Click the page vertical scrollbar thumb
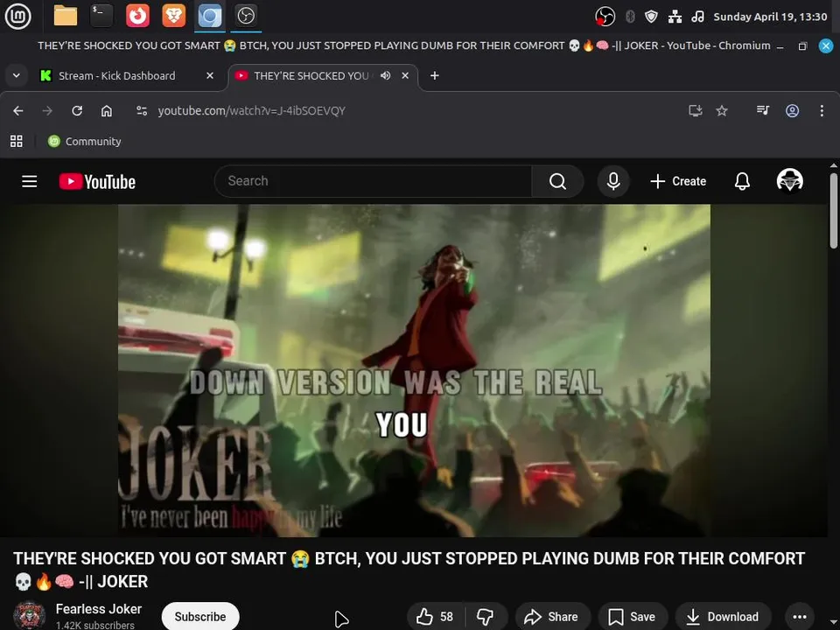This screenshot has width=840, height=630. pos(834,210)
